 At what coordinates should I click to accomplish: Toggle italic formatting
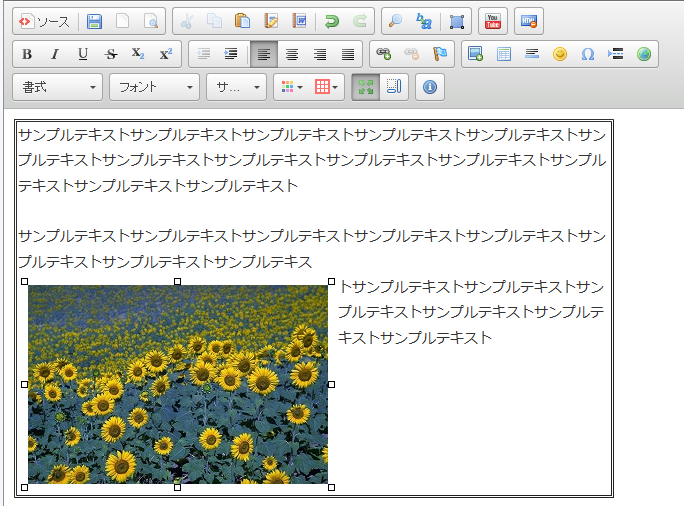(55, 54)
